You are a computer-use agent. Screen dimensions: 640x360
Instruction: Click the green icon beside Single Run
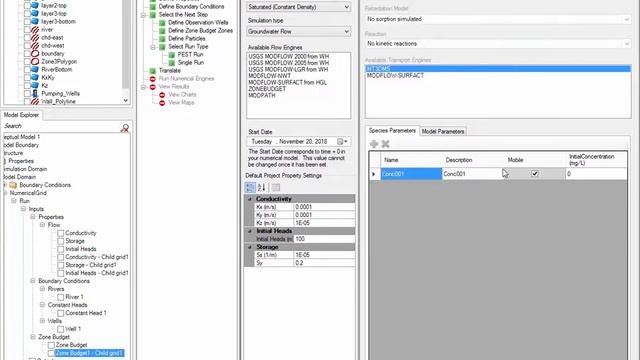click(171, 62)
